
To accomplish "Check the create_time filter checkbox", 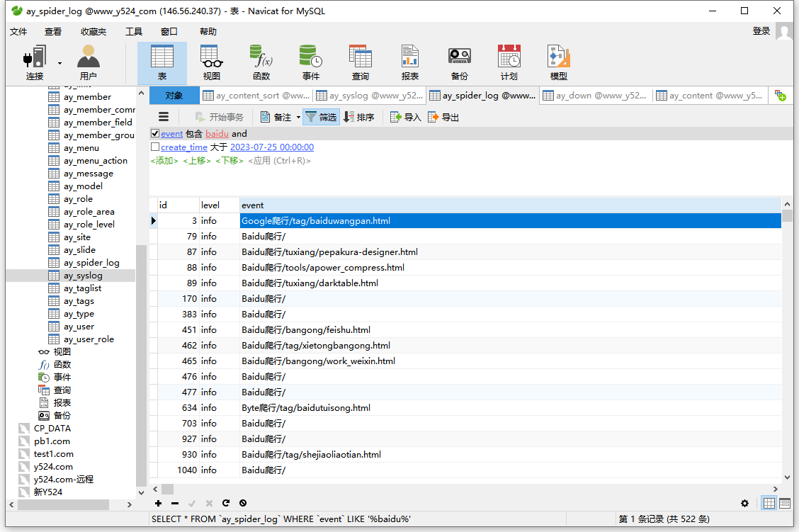I will pos(155,147).
